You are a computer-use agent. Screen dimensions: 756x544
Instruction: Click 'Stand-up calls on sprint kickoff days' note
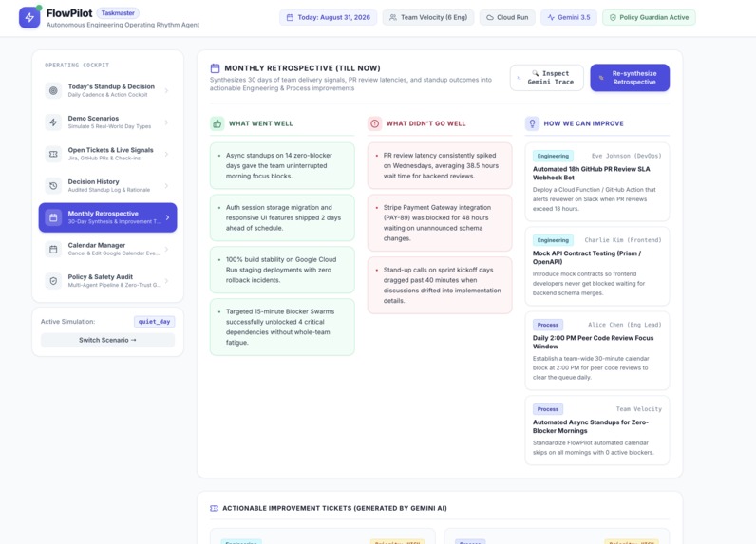coord(440,285)
